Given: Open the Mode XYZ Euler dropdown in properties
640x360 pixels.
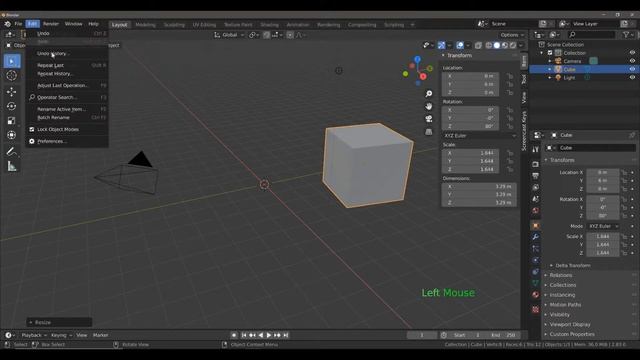Looking at the screenshot, I should point(603,226).
